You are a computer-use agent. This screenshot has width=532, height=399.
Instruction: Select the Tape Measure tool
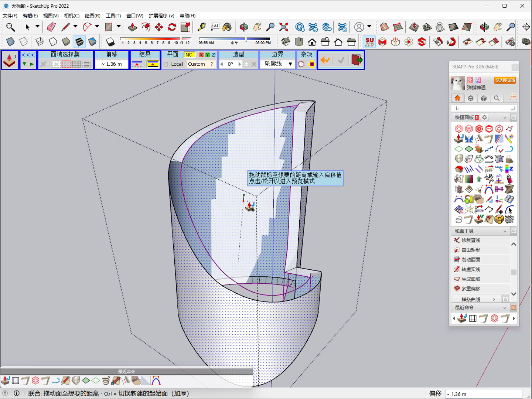[201, 27]
